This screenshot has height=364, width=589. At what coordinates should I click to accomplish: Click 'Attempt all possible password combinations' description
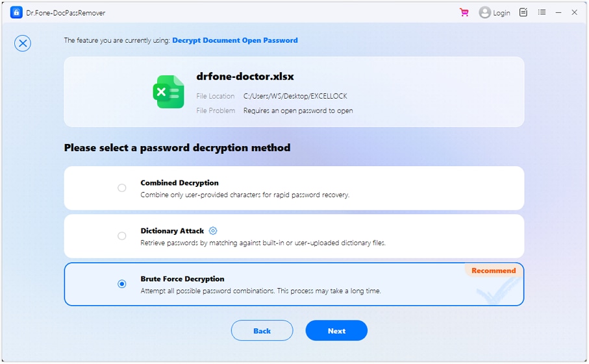tap(260, 291)
